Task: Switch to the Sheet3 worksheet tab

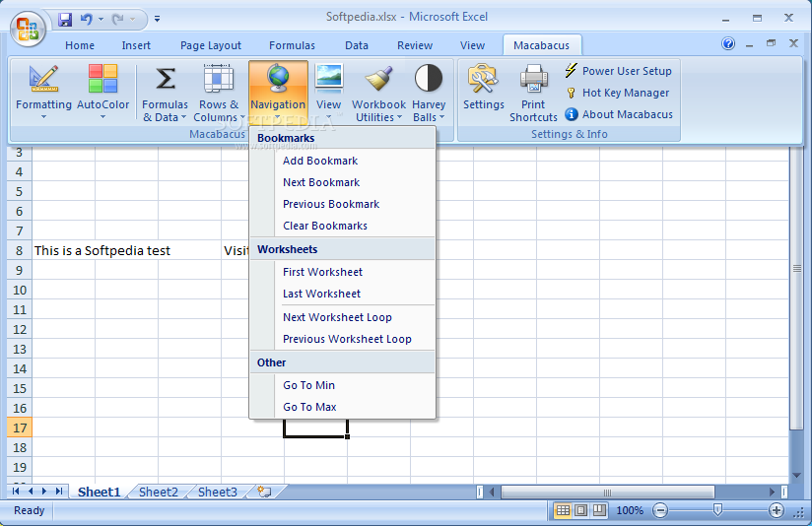Action: 218,492
